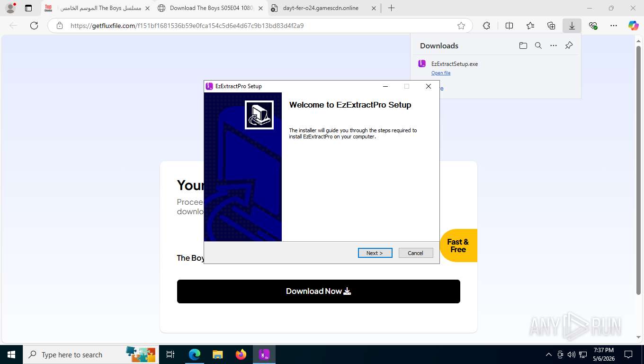Open Favorites list
This screenshot has width=644, height=364.
click(530, 26)
